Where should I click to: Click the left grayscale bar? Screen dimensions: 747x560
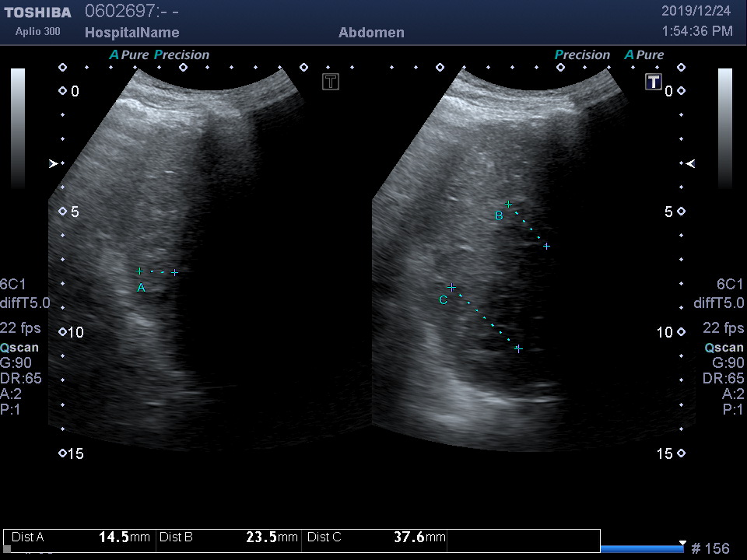pyautogui.click(x=18, y=128)
